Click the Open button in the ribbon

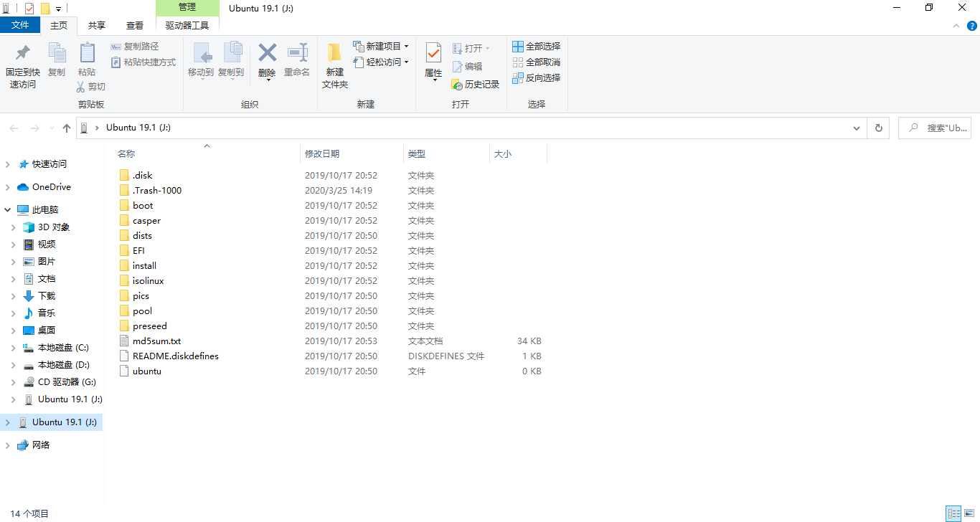click(471, 48)
